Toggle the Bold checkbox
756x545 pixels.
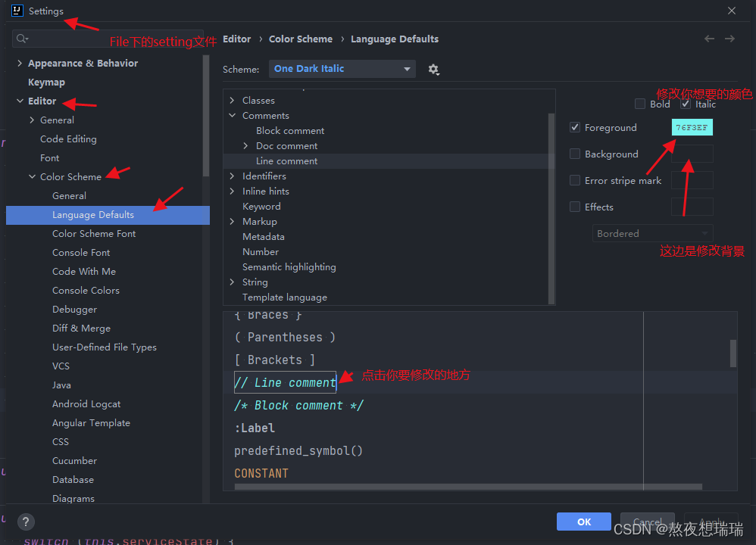[640, 104]
